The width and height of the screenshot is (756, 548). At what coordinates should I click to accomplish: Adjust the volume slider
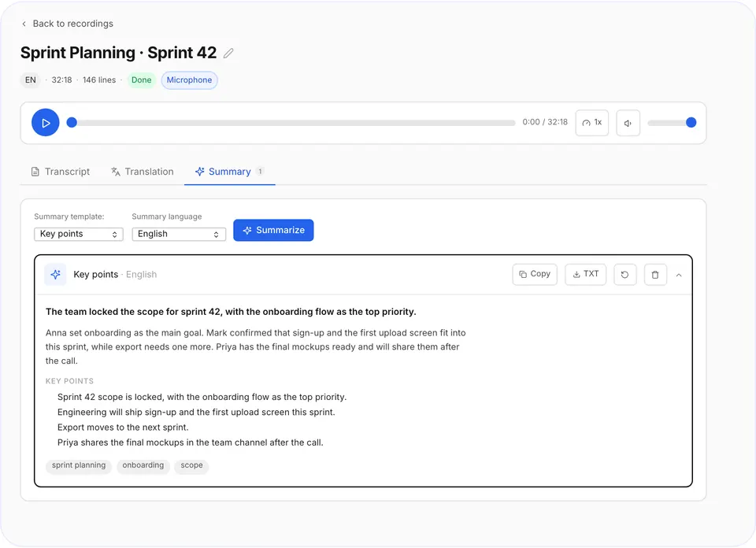(x=672, y=123)
